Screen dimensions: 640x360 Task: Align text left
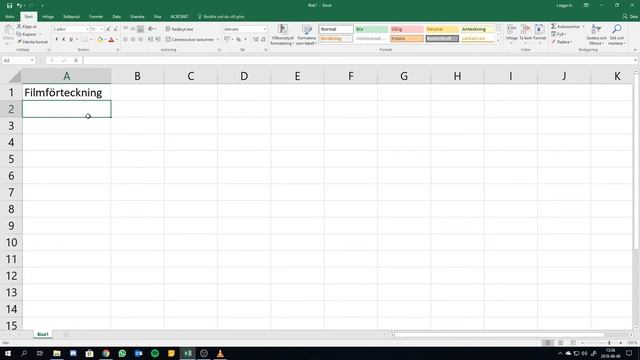pos(125,40)
